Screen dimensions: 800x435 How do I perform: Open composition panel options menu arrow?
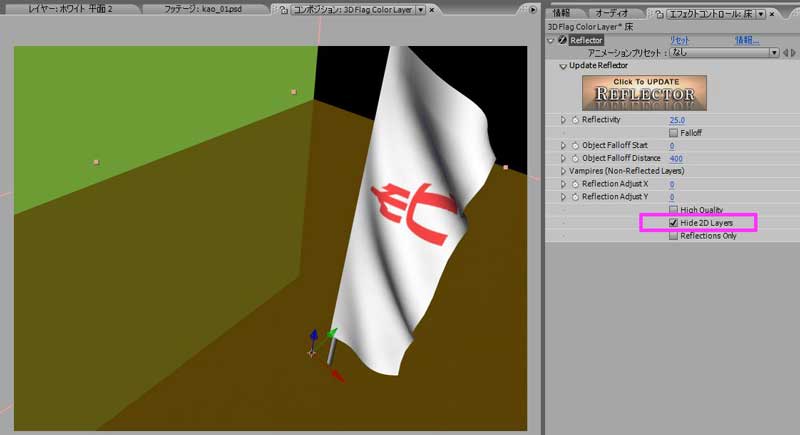click(x=533, y=10)
